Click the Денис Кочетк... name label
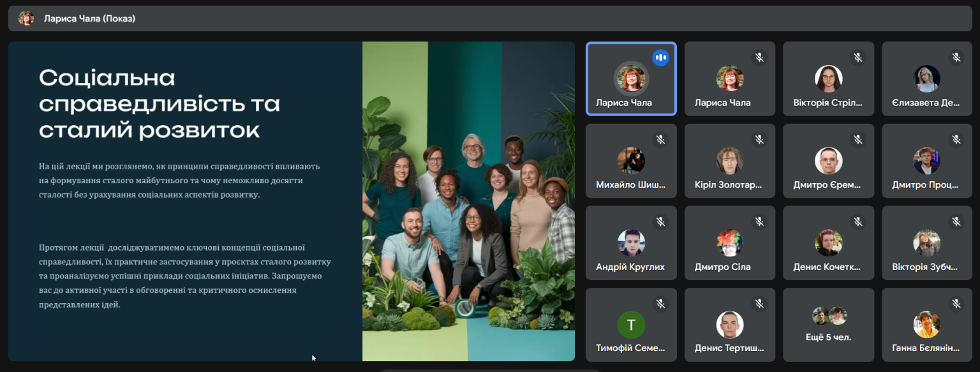Screen dimensions: 980x372 (x=827, y=267)
